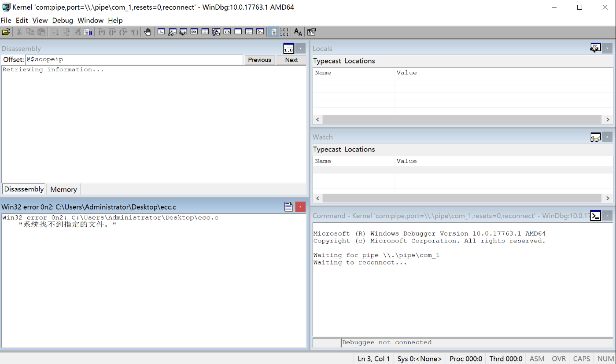Open the Memory window toolbar icon
This screenshot has height=364, width=616.
(x=205, y=32)
